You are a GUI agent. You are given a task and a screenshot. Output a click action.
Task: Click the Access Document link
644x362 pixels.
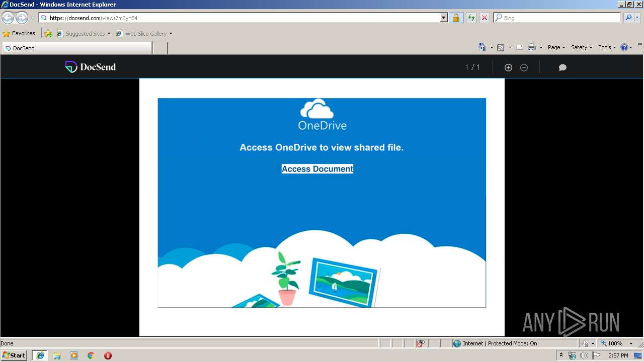pyautogui.click(x=317, y=169)
